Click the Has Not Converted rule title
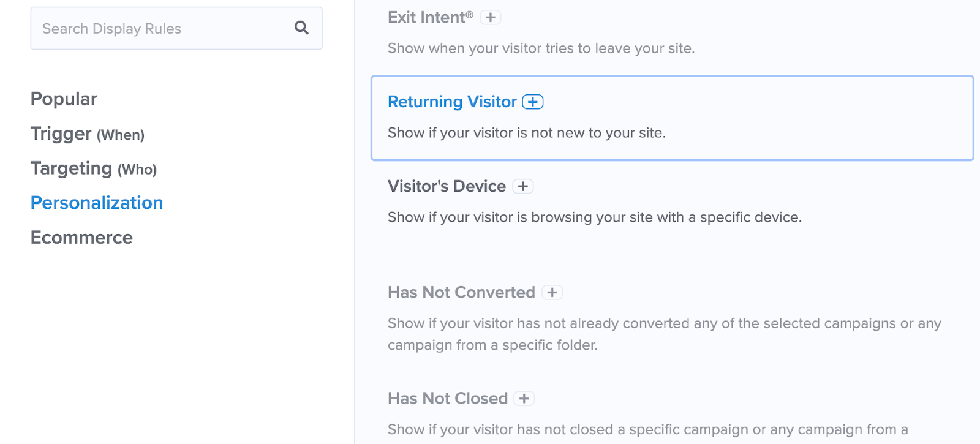 [x=461, y=292]
